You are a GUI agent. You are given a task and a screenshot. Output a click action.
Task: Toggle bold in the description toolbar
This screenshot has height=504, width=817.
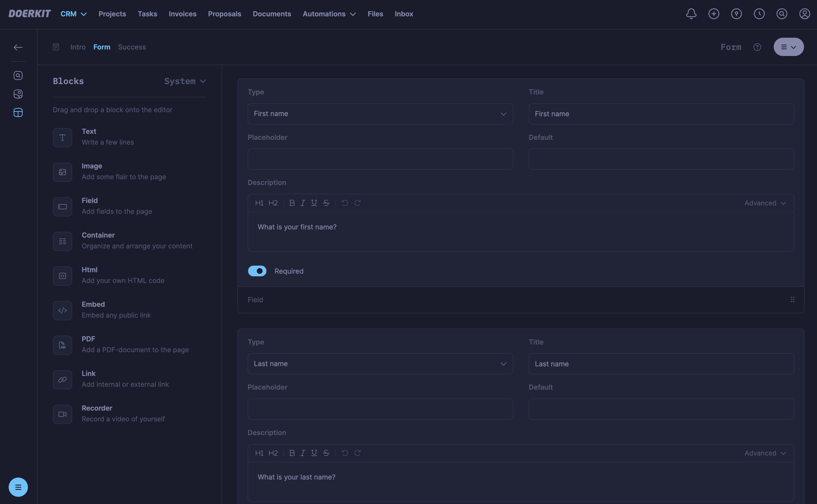[292, 203]
